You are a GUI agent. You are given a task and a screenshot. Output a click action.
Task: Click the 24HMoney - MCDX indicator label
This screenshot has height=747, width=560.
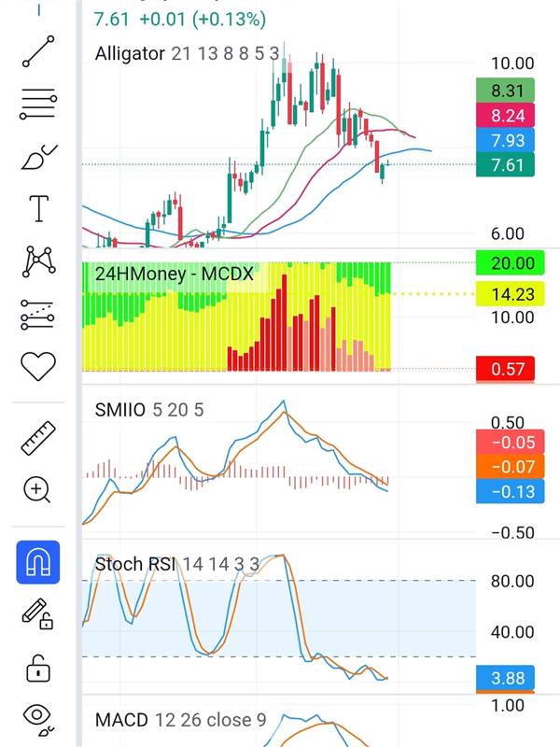click(174, 274)
